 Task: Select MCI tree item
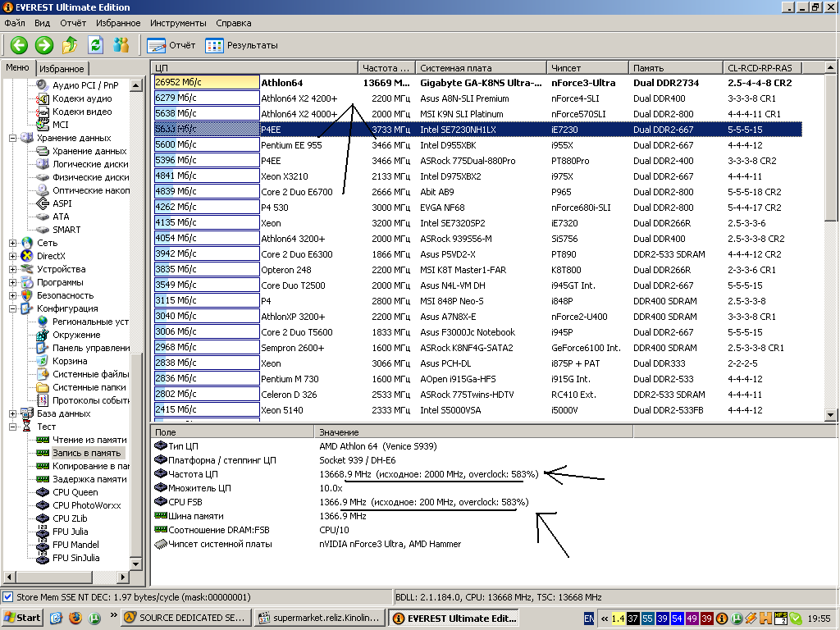pos(61,125)
